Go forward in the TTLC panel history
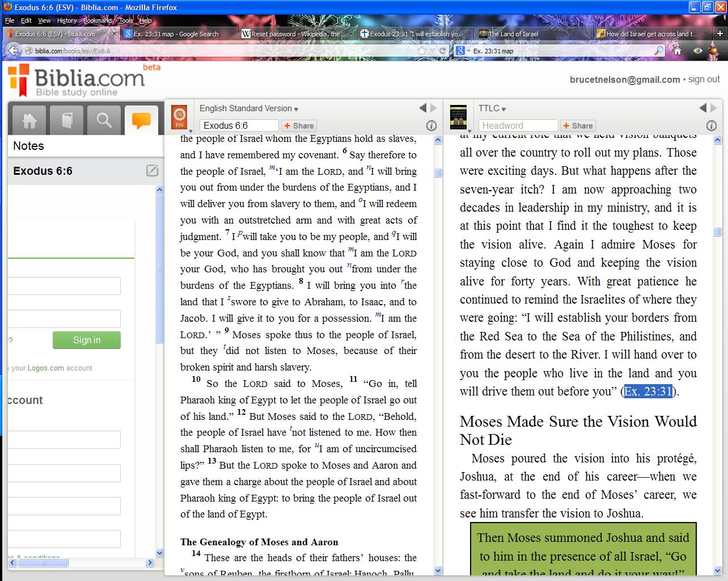This screenshot has height=581, width=728. (x=714, y=108)
